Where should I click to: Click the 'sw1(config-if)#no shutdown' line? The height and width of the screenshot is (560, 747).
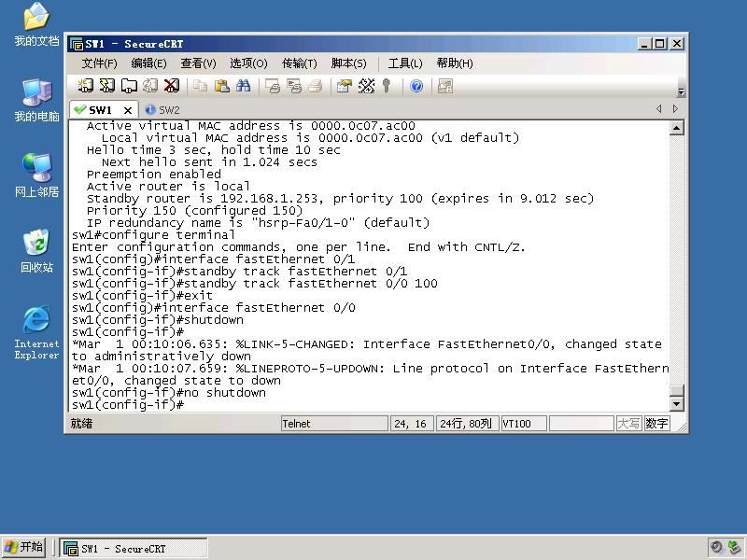coord(169,393)
